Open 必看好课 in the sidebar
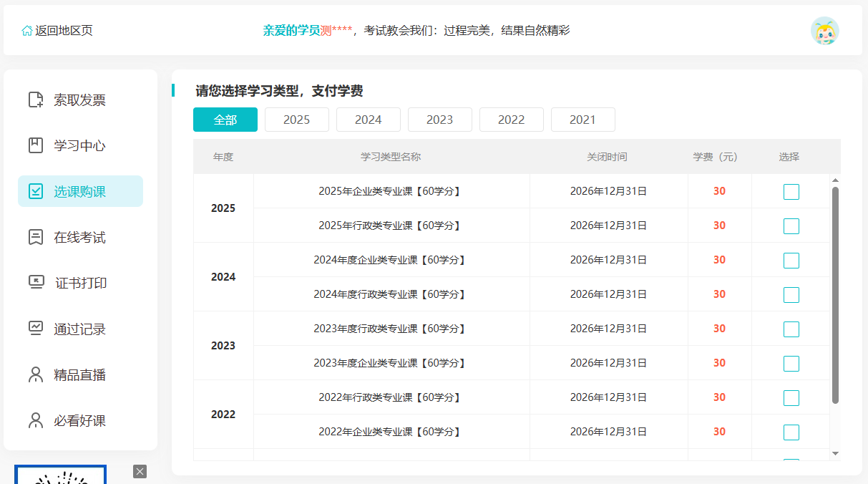This screenshot has height=484, width=868. click(x=80, y=421)
